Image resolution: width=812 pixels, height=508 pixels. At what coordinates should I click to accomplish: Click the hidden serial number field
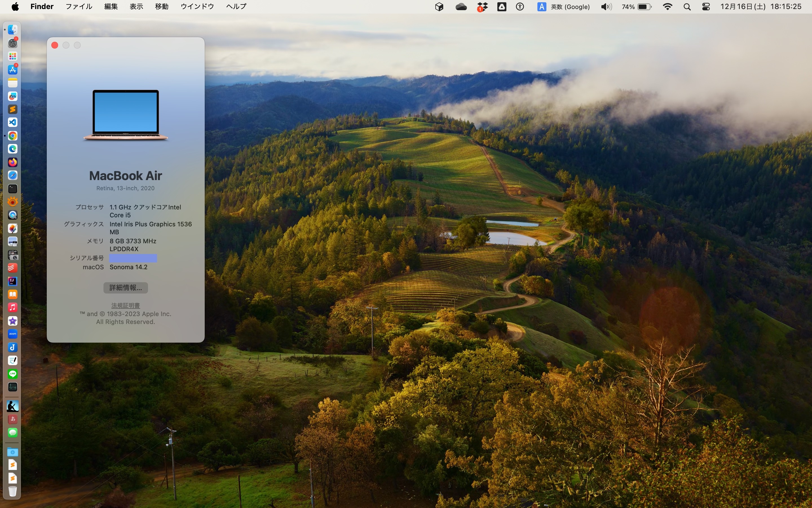coord(133,258)
